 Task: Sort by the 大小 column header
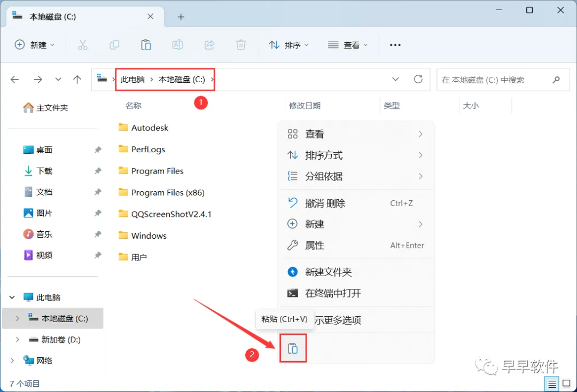[x=471, y=106]
